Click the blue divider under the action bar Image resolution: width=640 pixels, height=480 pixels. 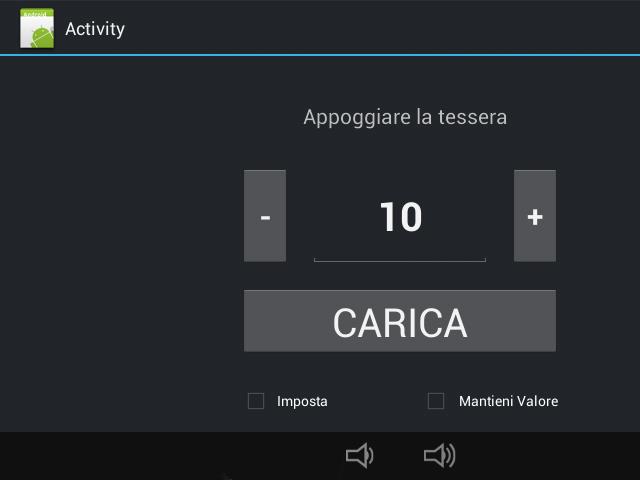pos(320,55)
